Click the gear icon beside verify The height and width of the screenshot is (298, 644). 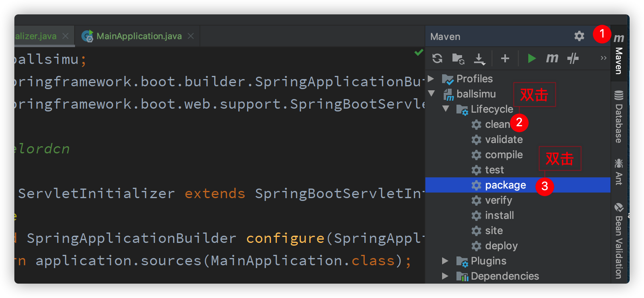pos(476,201)
